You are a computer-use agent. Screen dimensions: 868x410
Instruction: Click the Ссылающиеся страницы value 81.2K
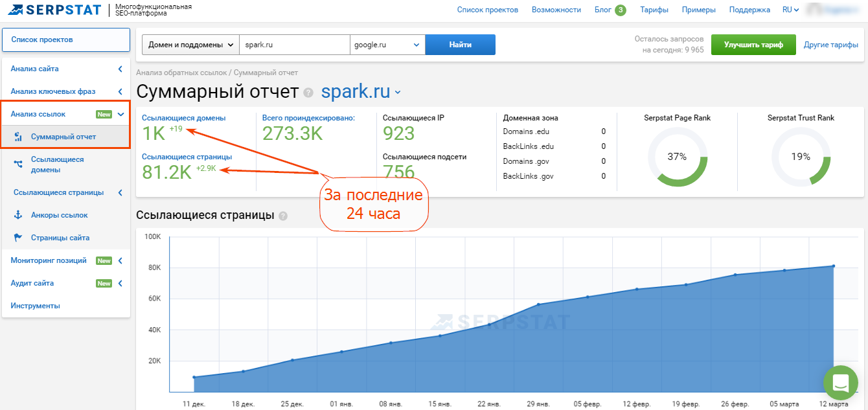coord(167,172)
